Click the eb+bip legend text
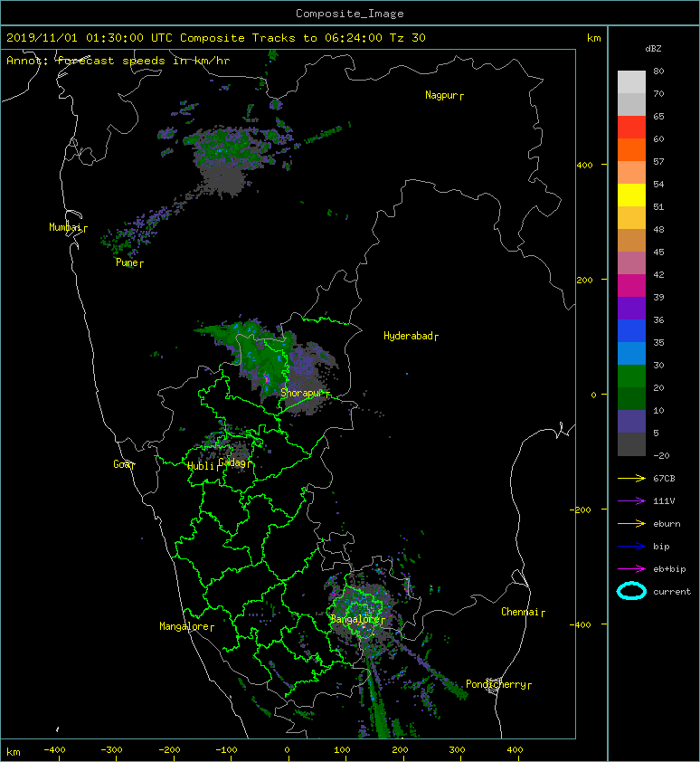This screenshot has height=762, width=700. pyautogui.click(x=669, y=569)
